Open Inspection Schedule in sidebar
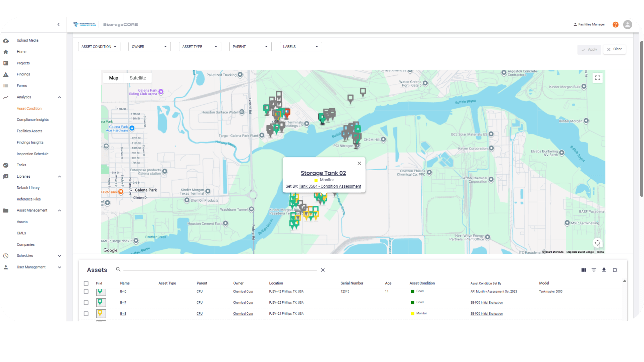The height and width of the screenshot is (362, 644). [x=33, y=154]
